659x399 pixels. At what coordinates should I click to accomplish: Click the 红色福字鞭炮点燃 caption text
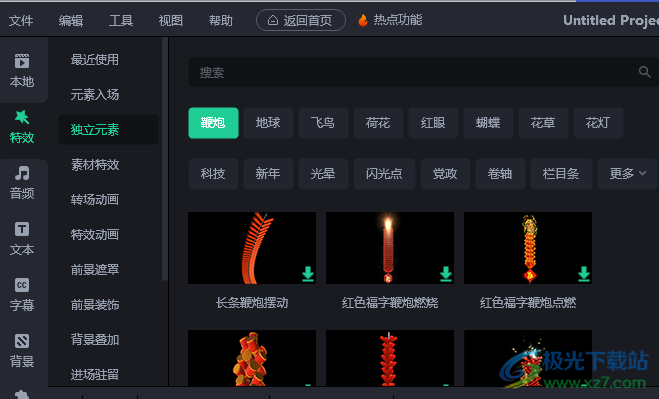(x=528, y=303)
